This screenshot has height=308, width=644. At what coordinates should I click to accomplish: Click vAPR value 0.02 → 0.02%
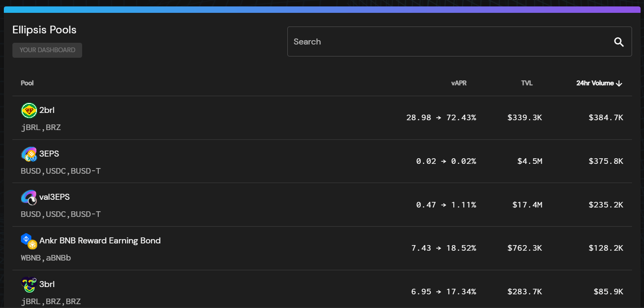pyautogui.click(x=446, y=161)
